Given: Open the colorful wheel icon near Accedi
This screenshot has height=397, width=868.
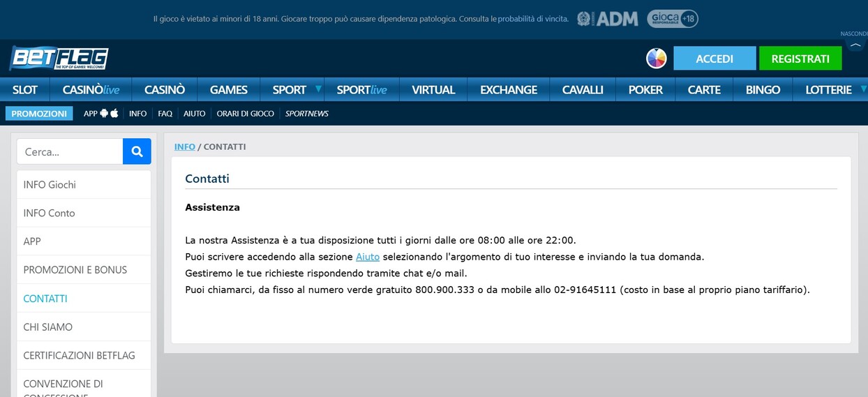Looking at the screenshot, I should (656, 58).
